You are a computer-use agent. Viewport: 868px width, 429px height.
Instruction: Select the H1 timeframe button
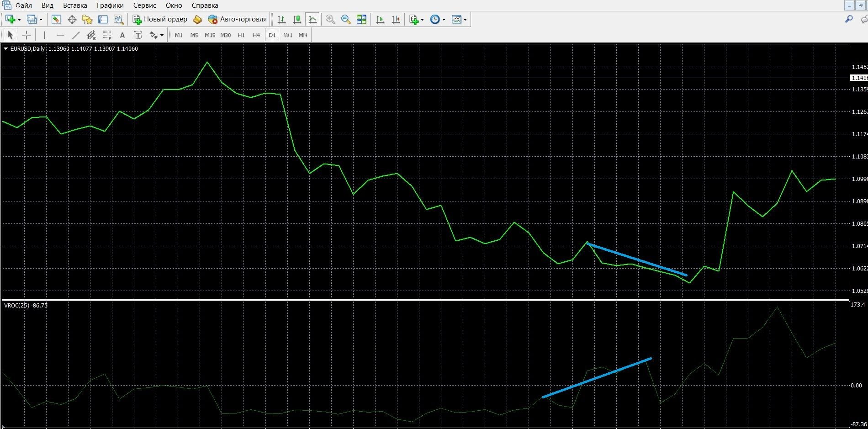(x=241, y=35)
